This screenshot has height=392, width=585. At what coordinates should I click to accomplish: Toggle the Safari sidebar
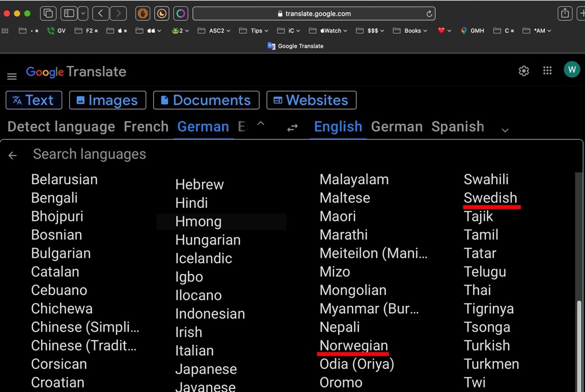[x=68, y=13]
